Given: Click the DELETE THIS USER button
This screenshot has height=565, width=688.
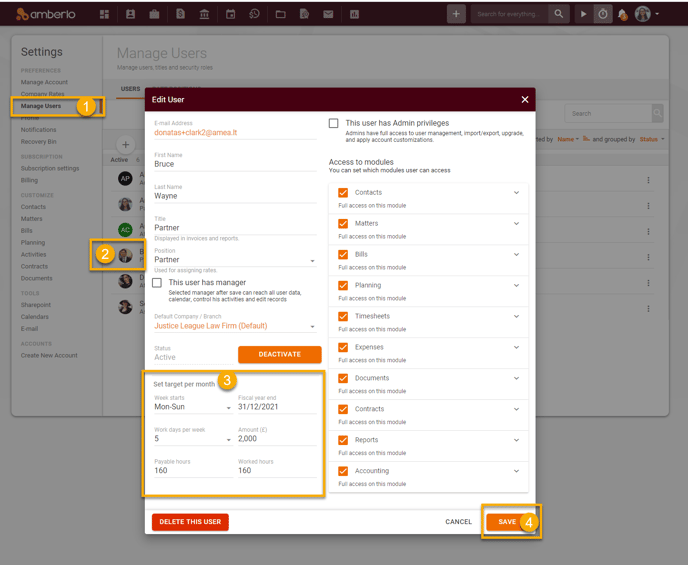Looking at the screenshot, I should click(190, 522).
